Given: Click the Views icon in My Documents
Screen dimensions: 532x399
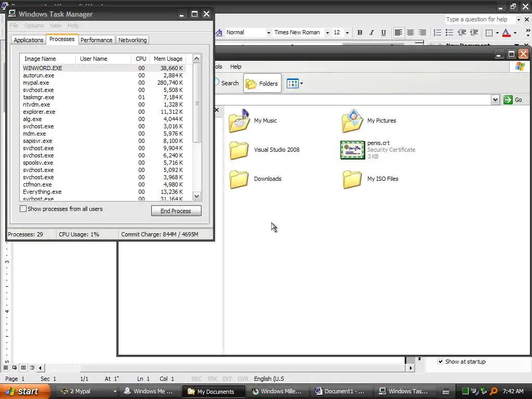Looking at the screenshot, I should point(292,83).
